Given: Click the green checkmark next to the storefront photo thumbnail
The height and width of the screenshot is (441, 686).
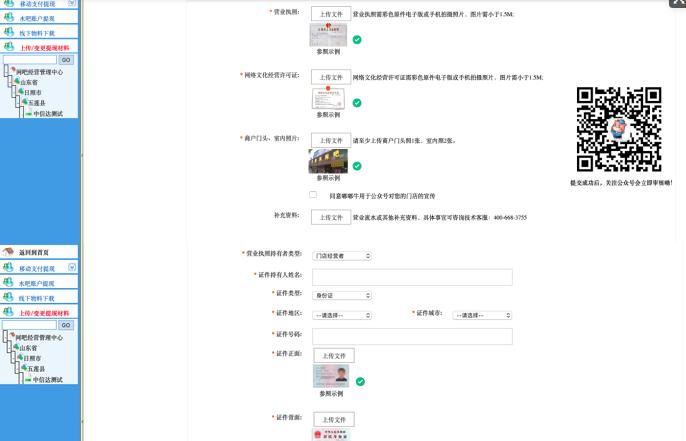Looking at the screenshot, I should (x=357, y=166).
